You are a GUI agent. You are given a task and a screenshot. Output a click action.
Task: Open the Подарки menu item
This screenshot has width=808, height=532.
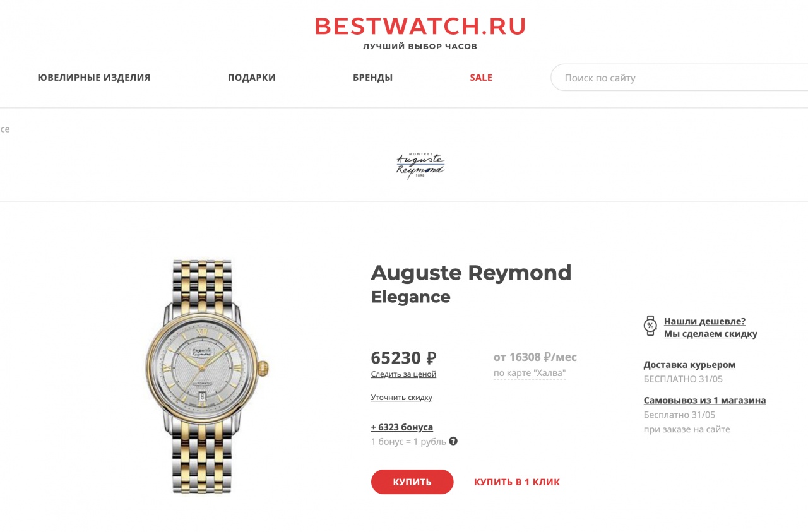tap(252, 78)
